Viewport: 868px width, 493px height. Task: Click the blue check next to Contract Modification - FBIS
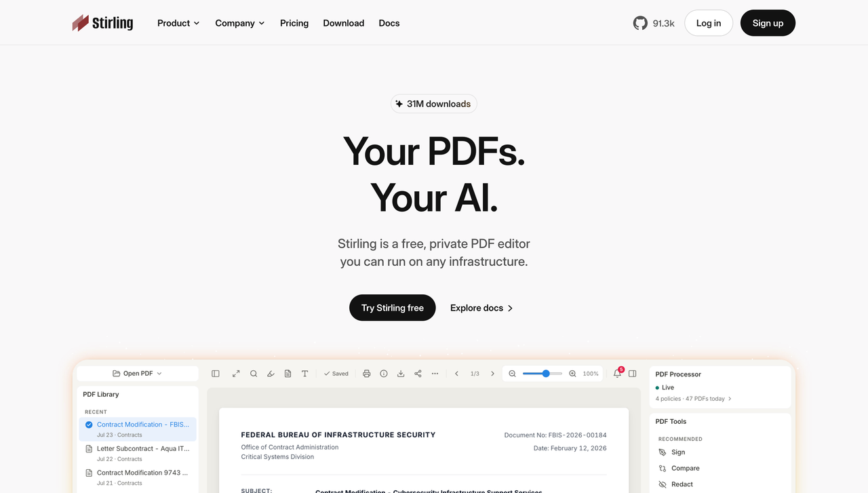pyautogui.click(x=89, y=425)
